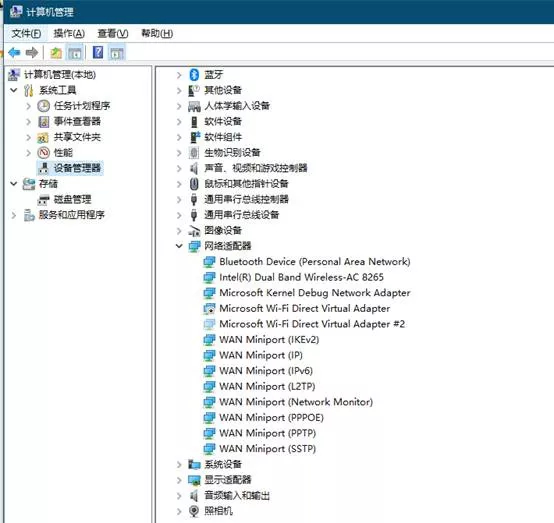Click the 生物识别设备 fingerprint icon
Viewport: 554px width, 523px height.
pyautogui.click(x=194, y=153)
